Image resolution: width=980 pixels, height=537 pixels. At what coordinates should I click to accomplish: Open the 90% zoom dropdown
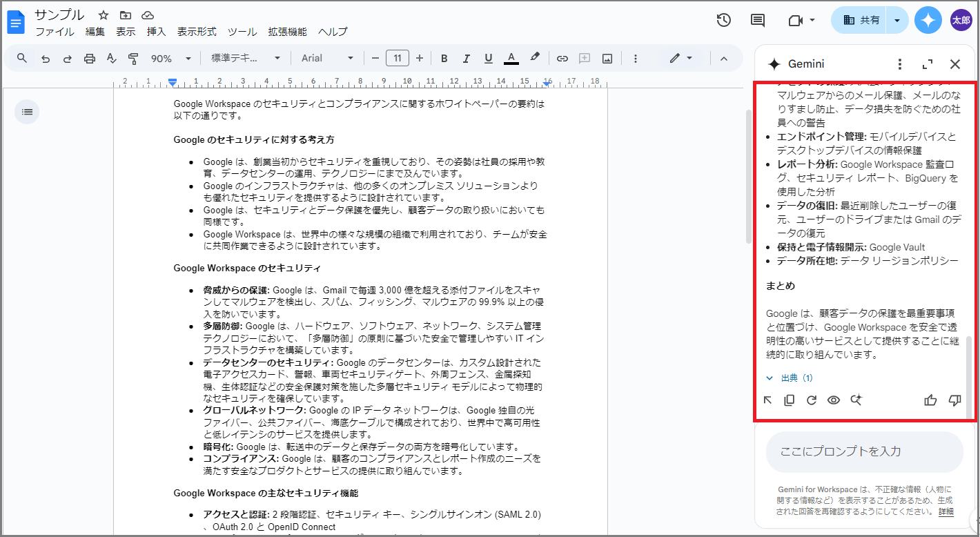(170, 59)
